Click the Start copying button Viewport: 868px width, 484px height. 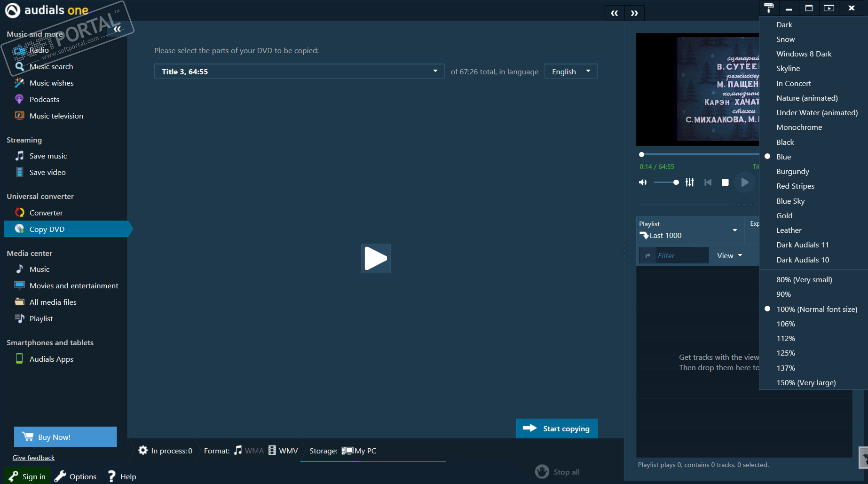pos(557,428)
